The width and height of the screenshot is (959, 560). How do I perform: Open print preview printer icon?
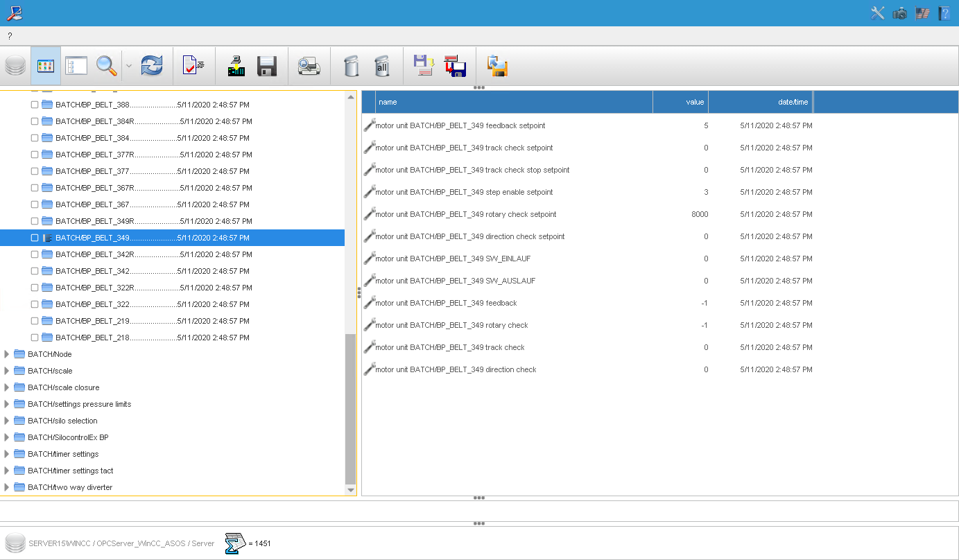click(x=309, y=66)
